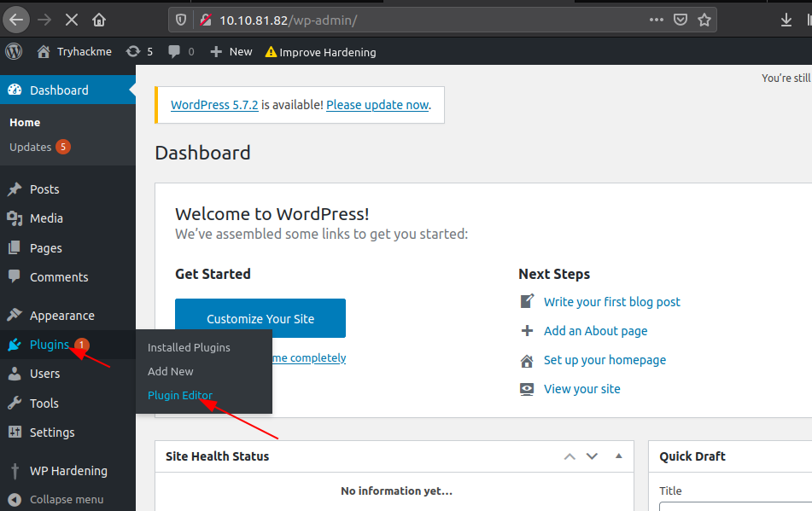Click Set up your homepage link
Viewport: 812px width, 511px height.
pyautogui.click(x=605, y=360)
